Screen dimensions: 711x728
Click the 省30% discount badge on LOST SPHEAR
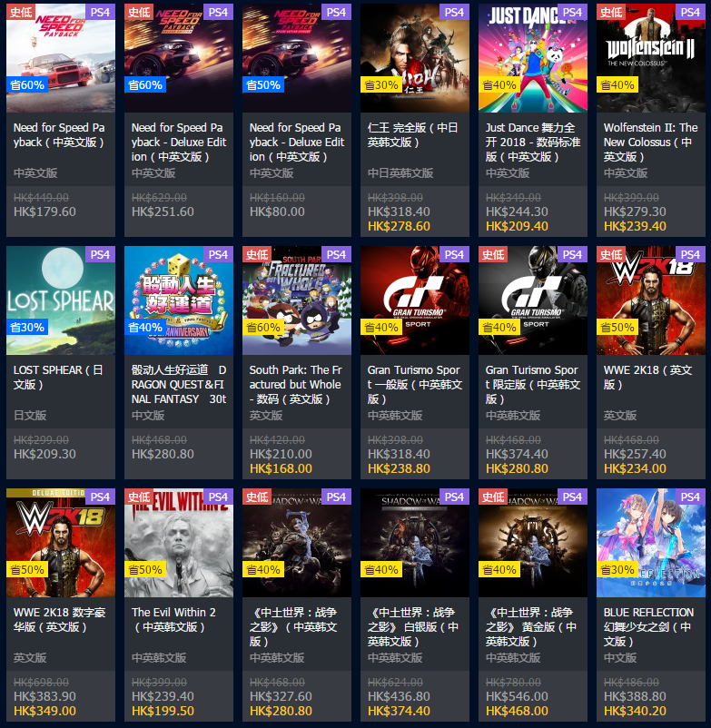tap(27, 328)
